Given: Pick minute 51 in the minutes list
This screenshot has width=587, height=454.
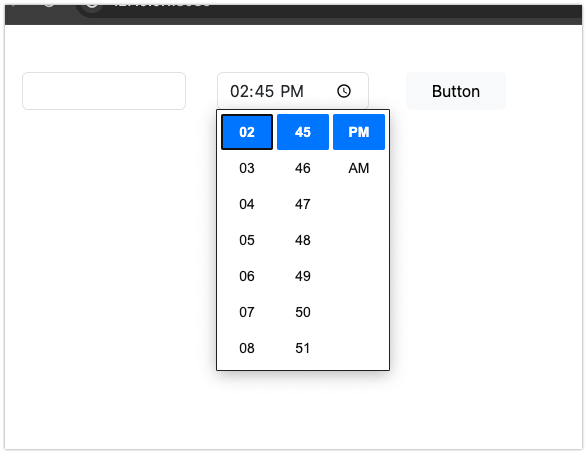Looking at the screenshot, I should click(302, 348).
